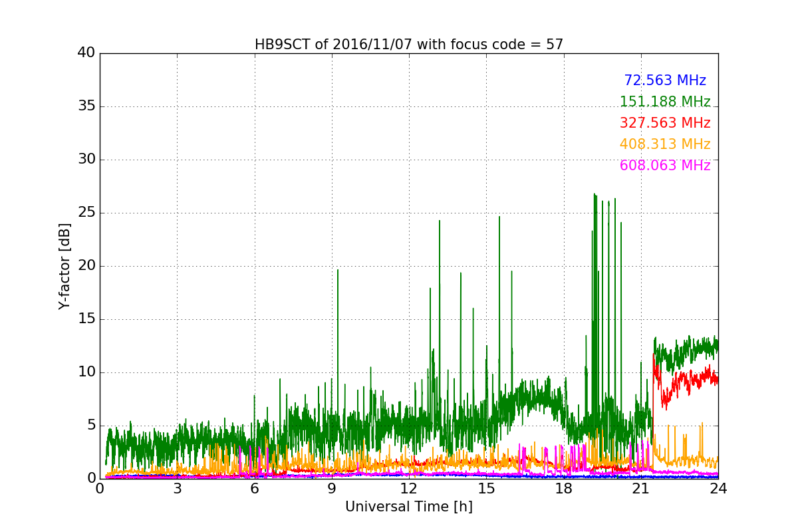Viewport: 798px width, 532px height.
Task: Click the x-axis tick label 6
Action: [255, 488]
